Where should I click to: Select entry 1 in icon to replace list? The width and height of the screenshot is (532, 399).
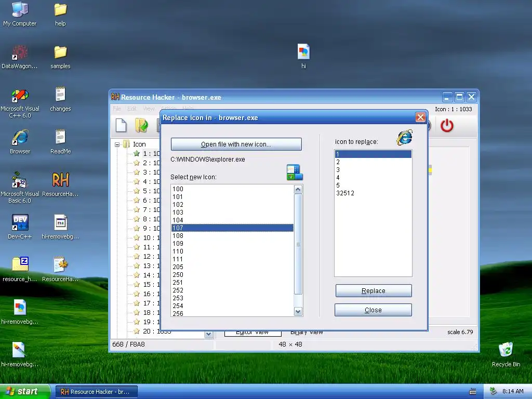tap(373, 154)
